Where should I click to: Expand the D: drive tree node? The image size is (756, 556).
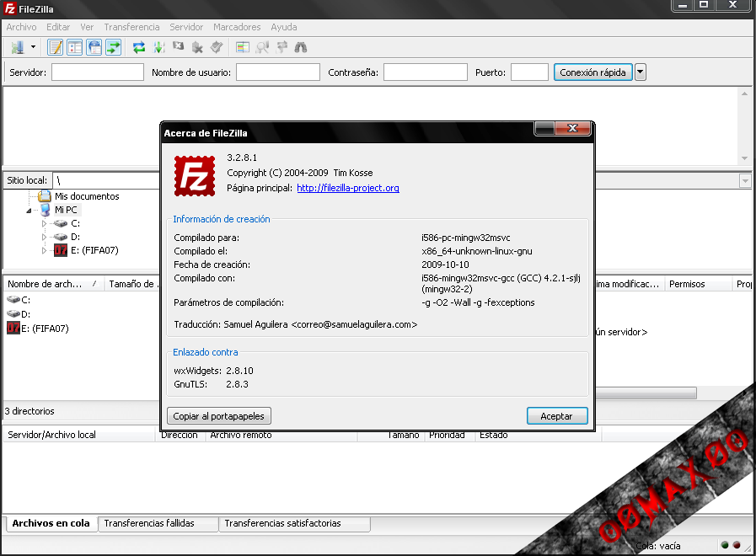45,237
